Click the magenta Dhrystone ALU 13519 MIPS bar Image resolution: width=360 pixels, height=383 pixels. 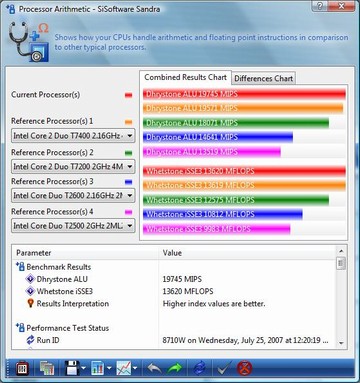click(x=212, y=152)
